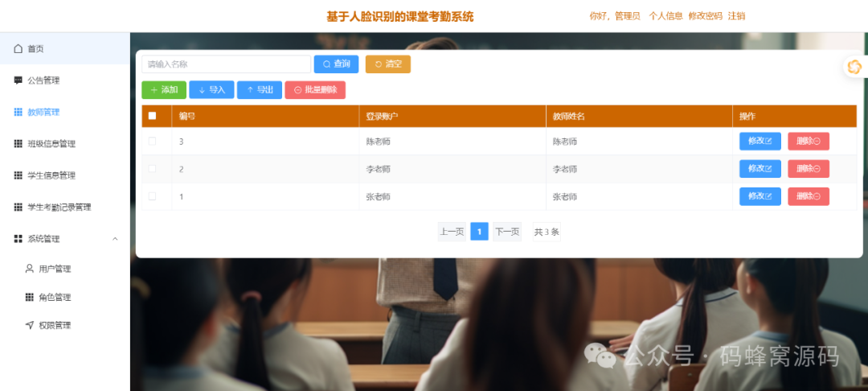Image resolution: width=868 pixels, height=391 pixels.
Task: Click the 共 3 条 total count text
Action: click(547, 232)
